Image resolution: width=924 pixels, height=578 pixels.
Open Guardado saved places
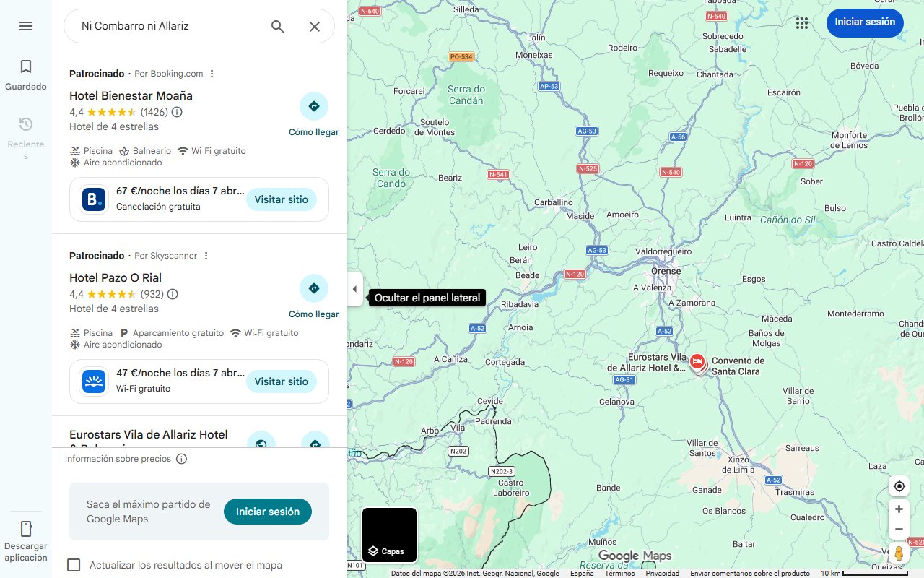pyautogui.click(x=26, y=72)
